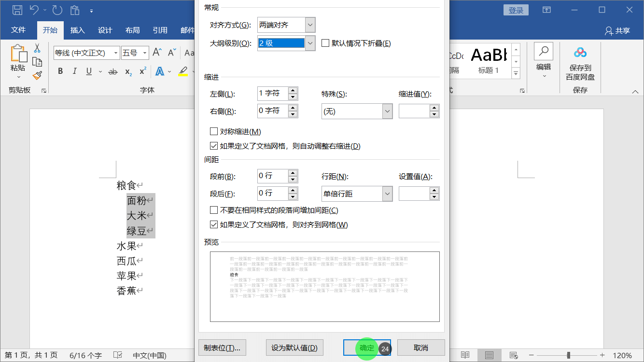Switch to the 布局 tab

tap(132, 30)
